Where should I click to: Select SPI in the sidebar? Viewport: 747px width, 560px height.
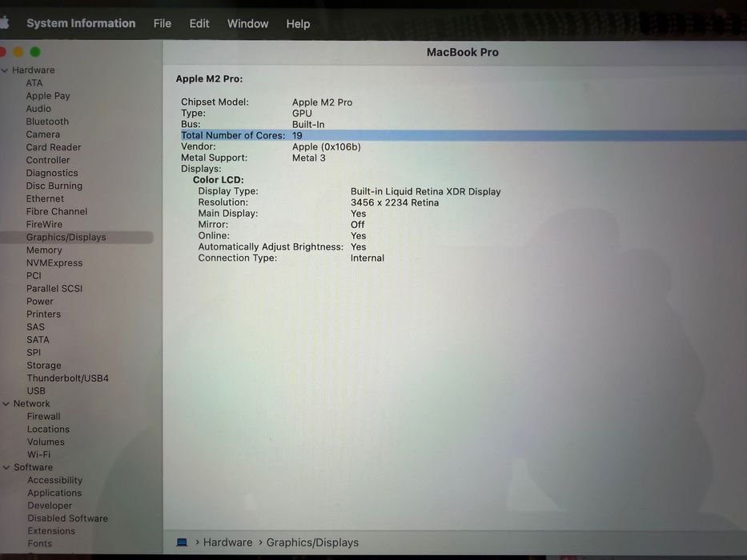34,352
